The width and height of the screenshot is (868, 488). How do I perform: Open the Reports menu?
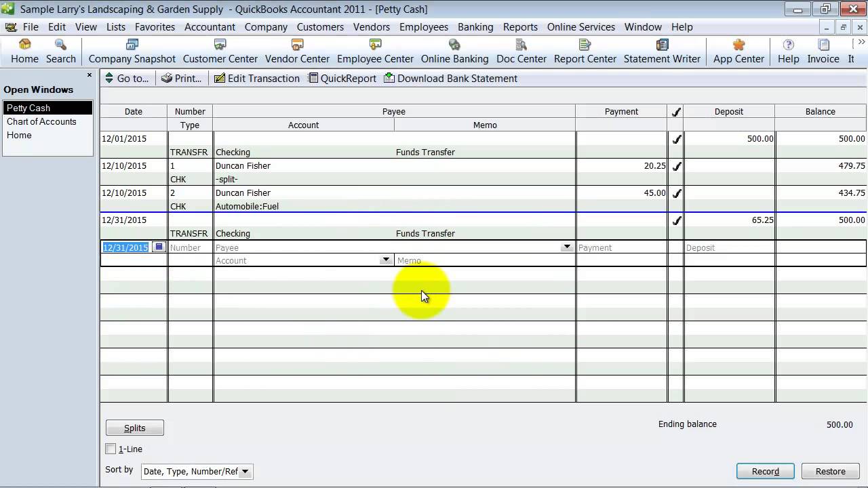(520, 27)
